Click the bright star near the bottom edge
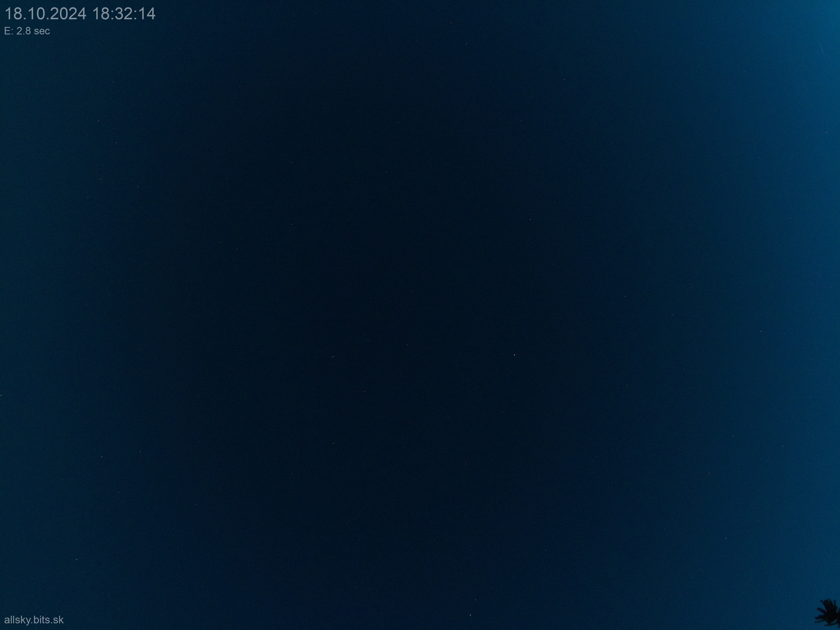The image size is (840, 630). pos(471,615)
